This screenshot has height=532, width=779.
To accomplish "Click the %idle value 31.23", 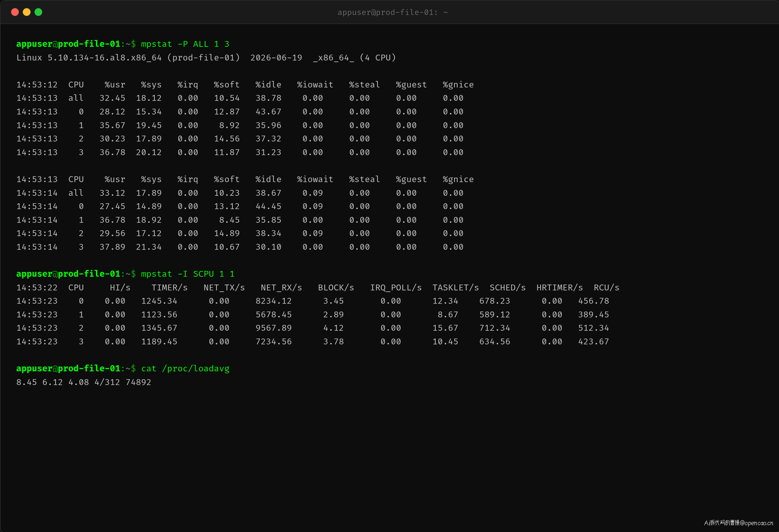I will coord(269,153).
